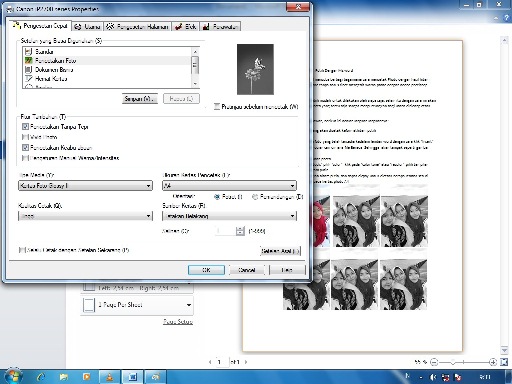This screenshot has height=384, width=512.
Task: Open the Windows Start menu
Action: 13,377
